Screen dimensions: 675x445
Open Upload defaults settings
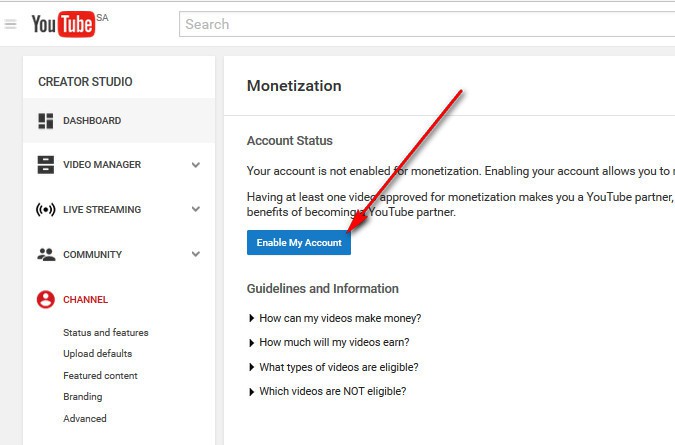[98, 354]
